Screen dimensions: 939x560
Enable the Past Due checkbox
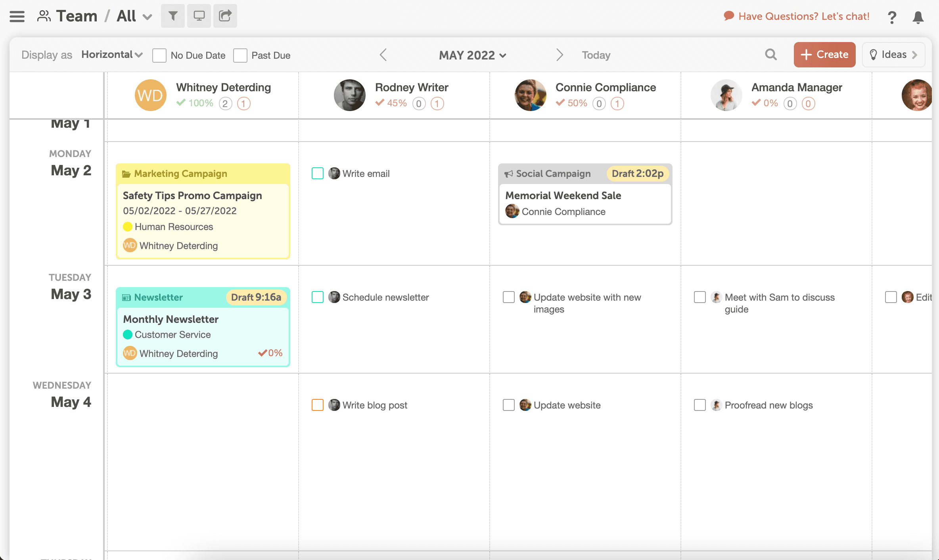pos(240,55)
